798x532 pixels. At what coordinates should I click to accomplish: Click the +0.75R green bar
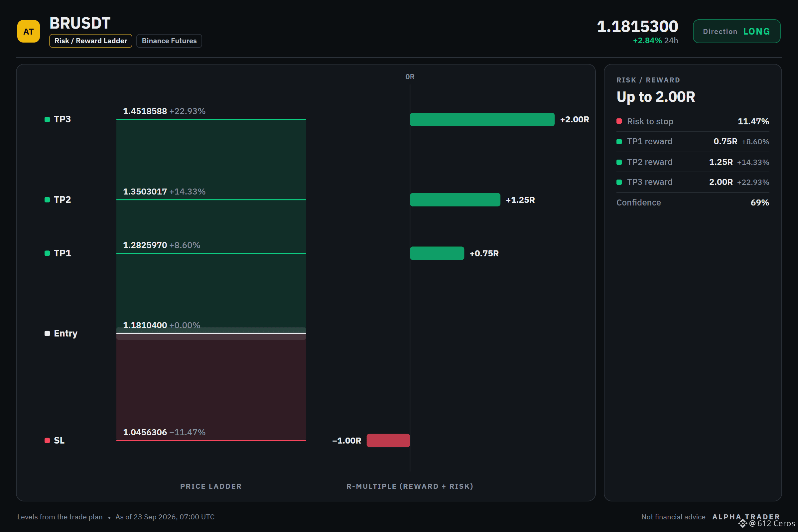(437, 253)
